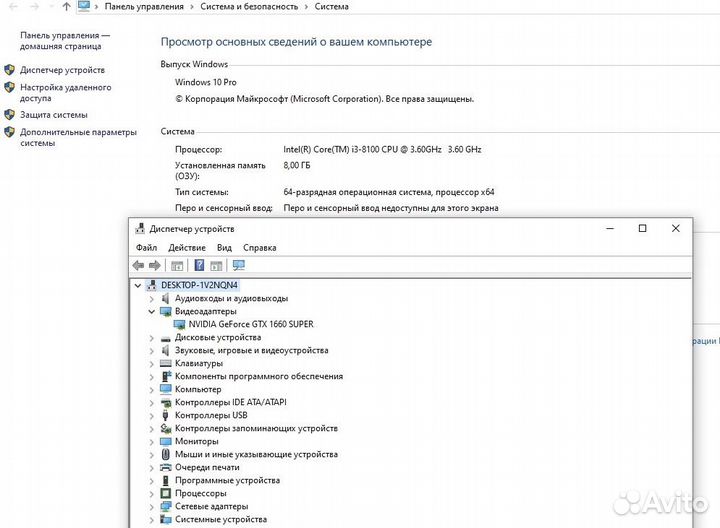This screenshot has height=528, width=720.
Task: Select NVIDIA GeForce GTX 1660 SUPER device
Action: coord(251,324)
